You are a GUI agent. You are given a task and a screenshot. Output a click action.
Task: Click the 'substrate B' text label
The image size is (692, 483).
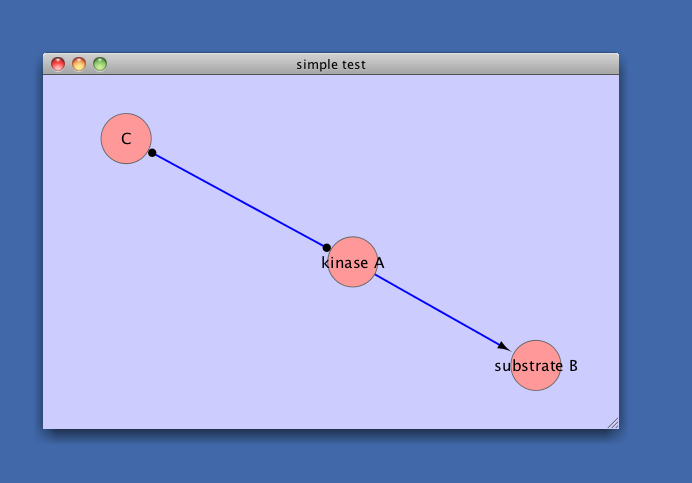[536, 366]
